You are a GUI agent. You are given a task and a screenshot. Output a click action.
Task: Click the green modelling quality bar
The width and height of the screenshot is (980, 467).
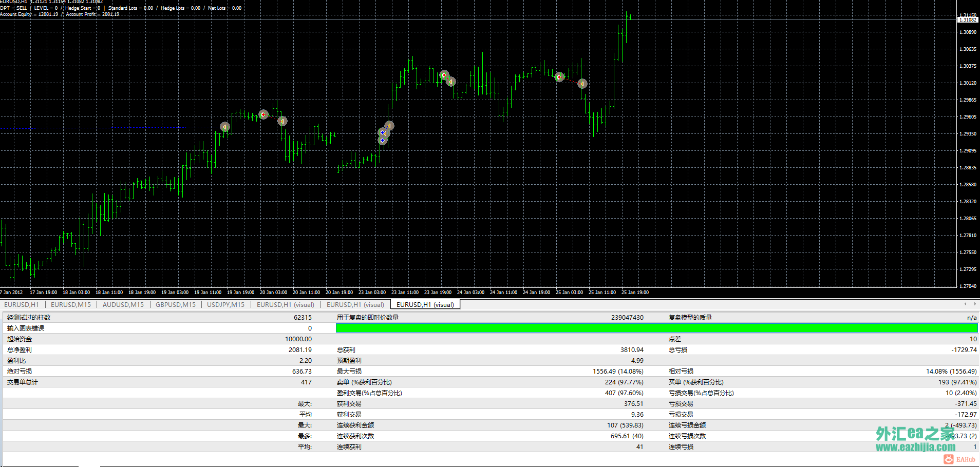point(656,328)
